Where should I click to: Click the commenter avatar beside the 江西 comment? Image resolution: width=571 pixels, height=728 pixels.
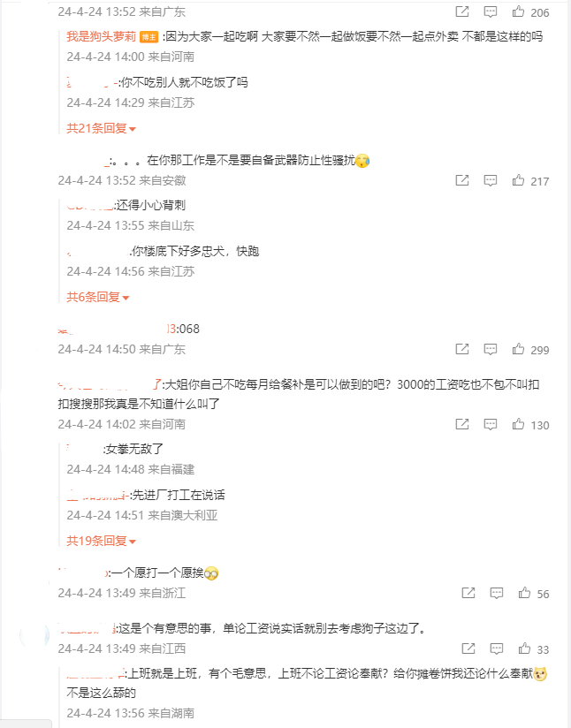click(x=34, y=635)
